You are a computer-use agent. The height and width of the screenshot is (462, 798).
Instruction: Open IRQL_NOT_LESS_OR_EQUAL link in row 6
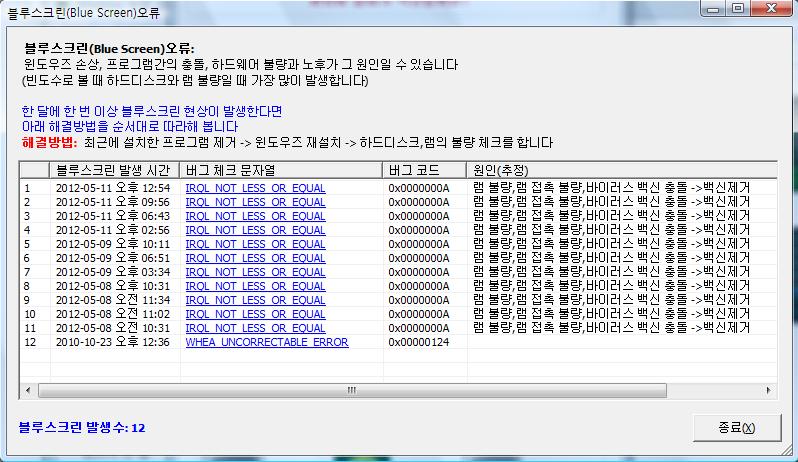pyautogui.click(x=255, y=258)
